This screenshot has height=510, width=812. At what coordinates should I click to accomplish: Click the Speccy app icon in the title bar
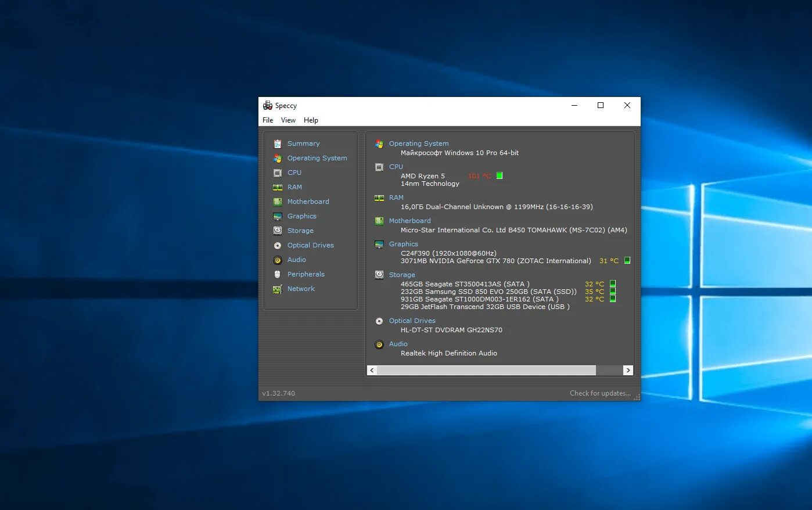tap(268, 105)
